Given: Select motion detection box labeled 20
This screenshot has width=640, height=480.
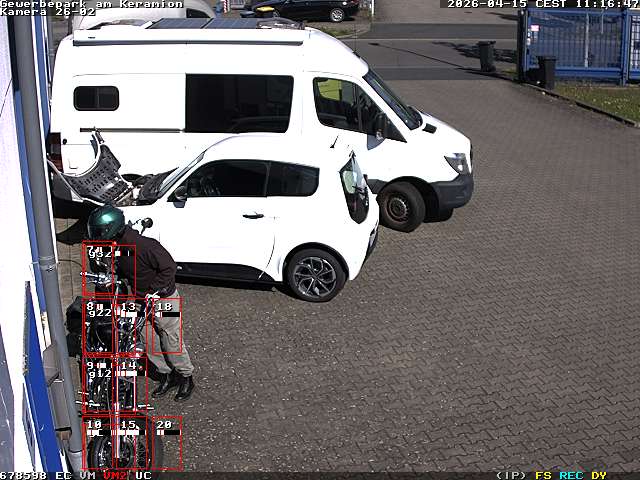Looking at the screenshot, I should coord(165,443).
